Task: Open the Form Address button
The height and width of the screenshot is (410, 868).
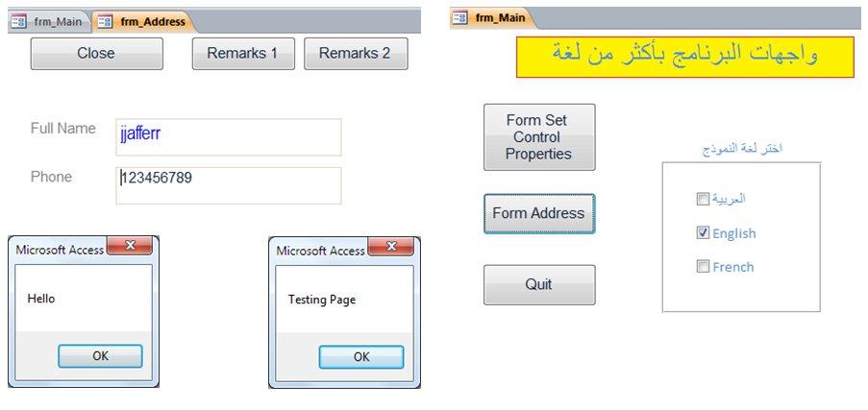Action: point(539,213)
